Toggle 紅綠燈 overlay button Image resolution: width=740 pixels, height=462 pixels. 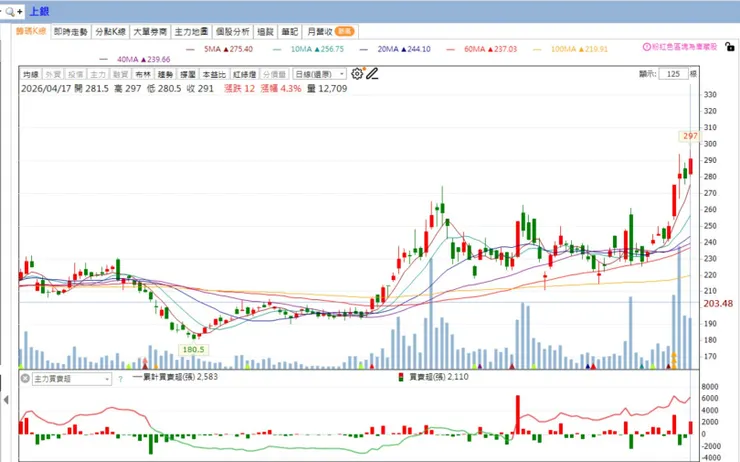pyautogui.click(x=244, y=75)
